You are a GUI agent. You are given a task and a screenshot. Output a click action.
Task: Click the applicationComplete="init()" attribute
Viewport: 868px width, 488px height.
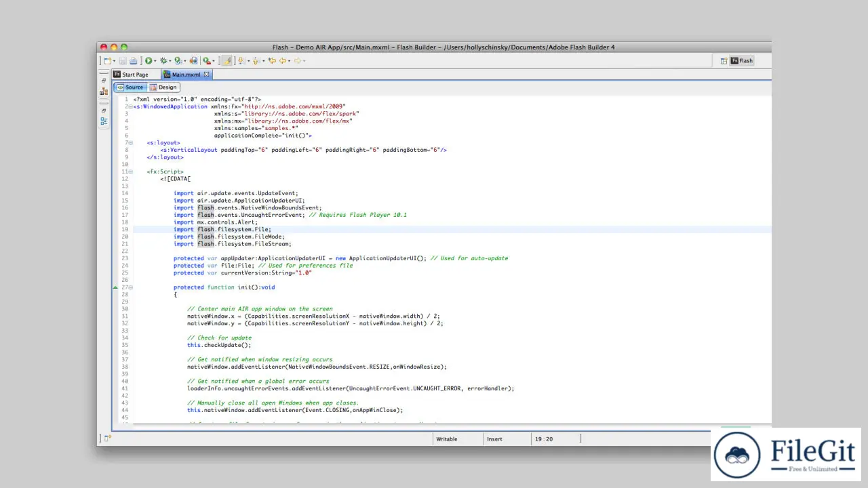tap(263, 136)
